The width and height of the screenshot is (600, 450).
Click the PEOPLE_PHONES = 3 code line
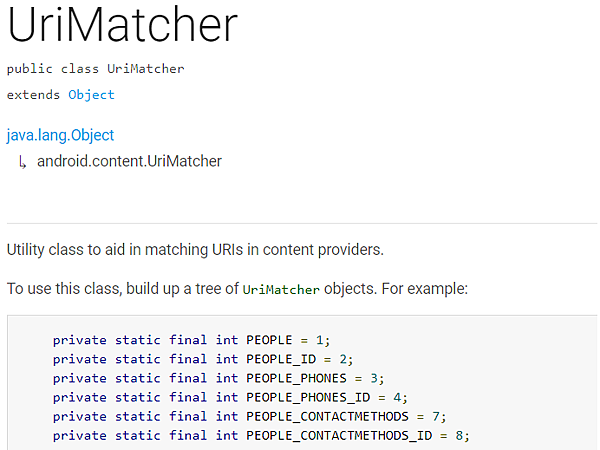[218, 378]
